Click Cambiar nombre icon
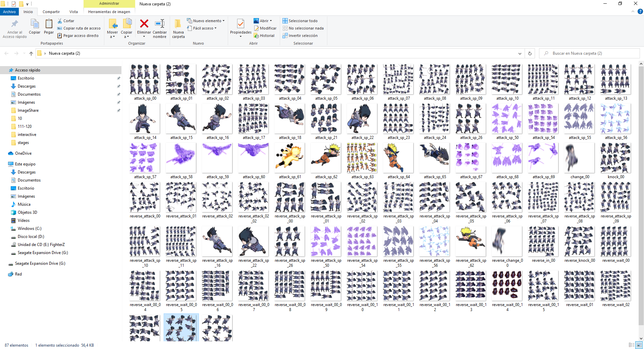This screenshot has height=349, width=644. coord(160,24)
